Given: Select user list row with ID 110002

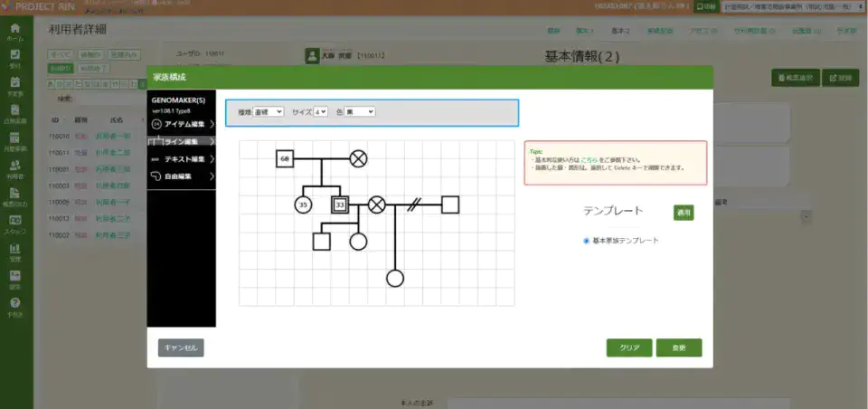Looking at the screenshot, I should coord(98,235).
